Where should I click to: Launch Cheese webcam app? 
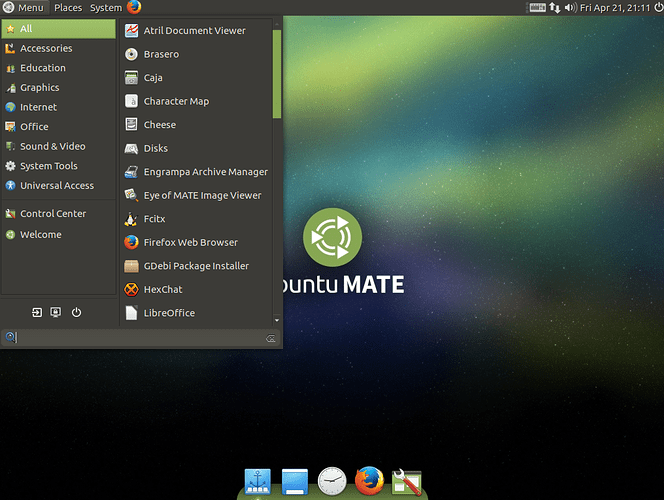pos(196,125)
